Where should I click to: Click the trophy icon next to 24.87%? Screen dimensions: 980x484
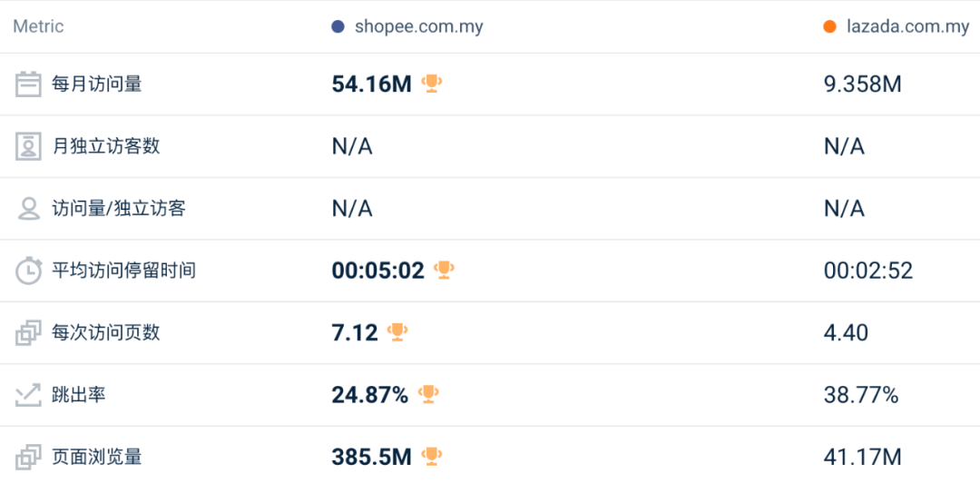428,394
